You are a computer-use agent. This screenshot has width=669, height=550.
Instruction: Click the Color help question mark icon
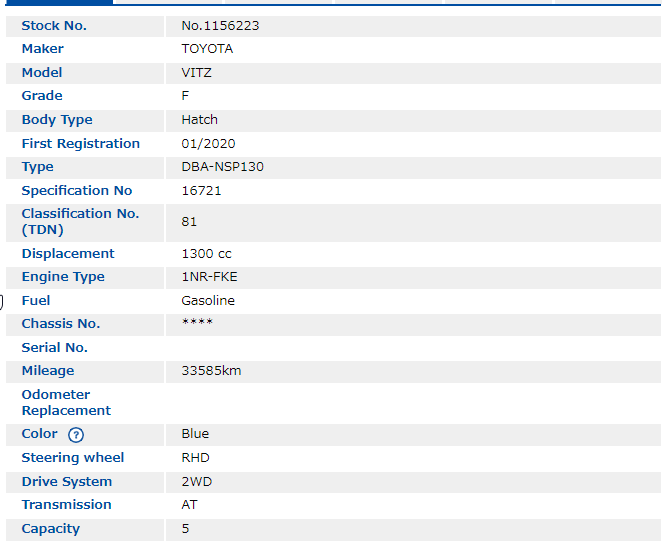76,435
